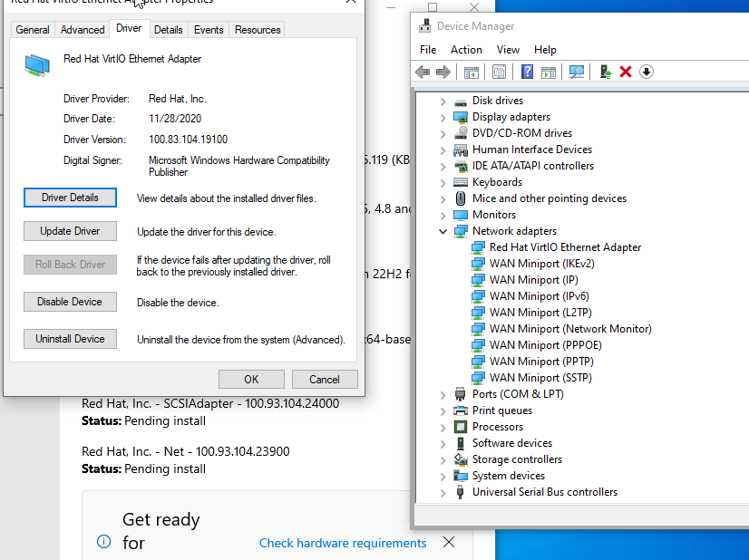Select the Processors category icon
The height and width of the screenshot is (560, 749).
[x=461, y=427]
